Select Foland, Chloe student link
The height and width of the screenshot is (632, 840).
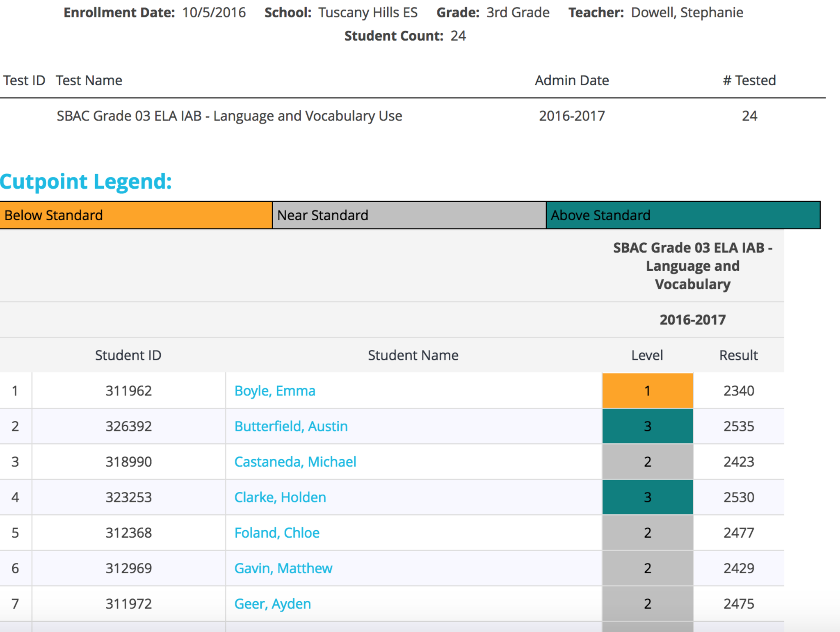coord(276,533)
